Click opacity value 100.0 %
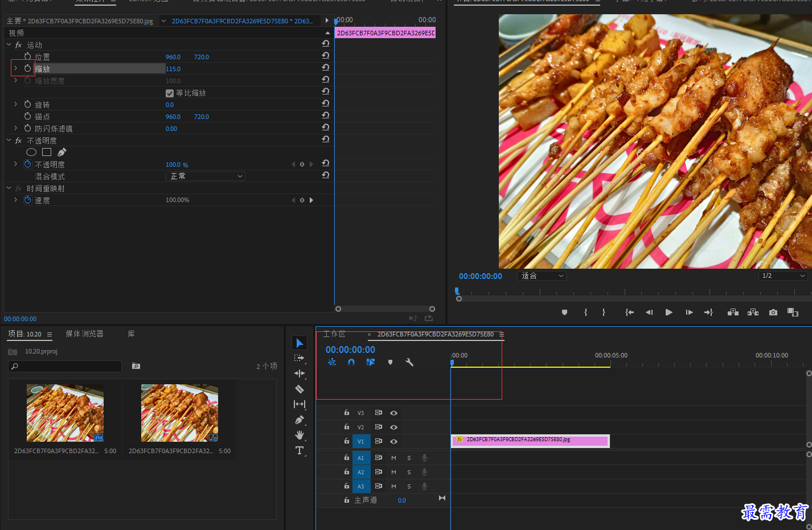 pyautogui.click(x=177, y=165)
